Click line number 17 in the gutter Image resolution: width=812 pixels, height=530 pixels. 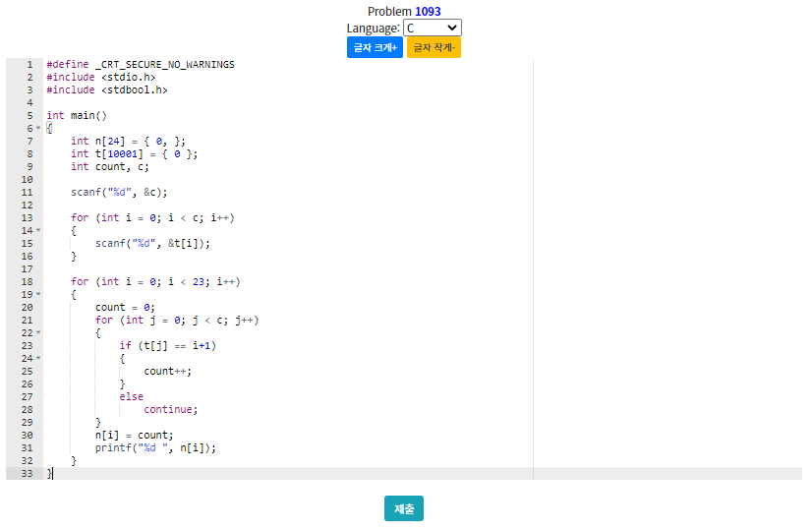coord(27,268)
